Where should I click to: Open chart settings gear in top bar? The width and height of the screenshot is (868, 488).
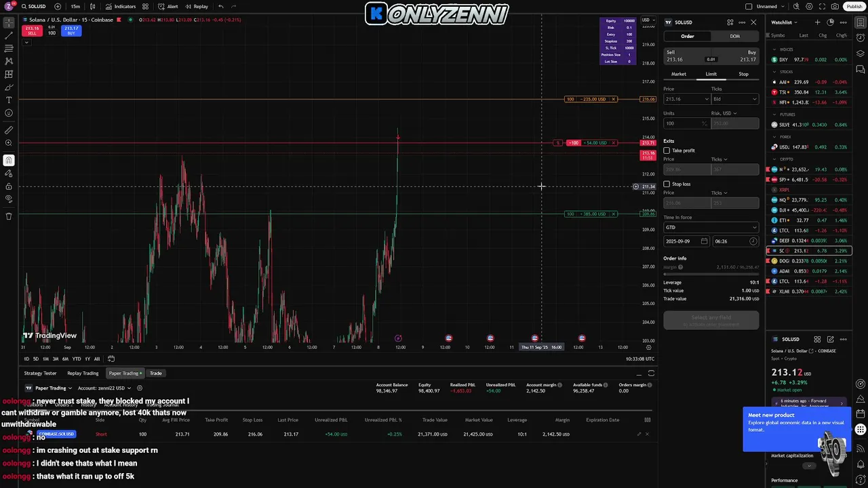coord(809,7)
